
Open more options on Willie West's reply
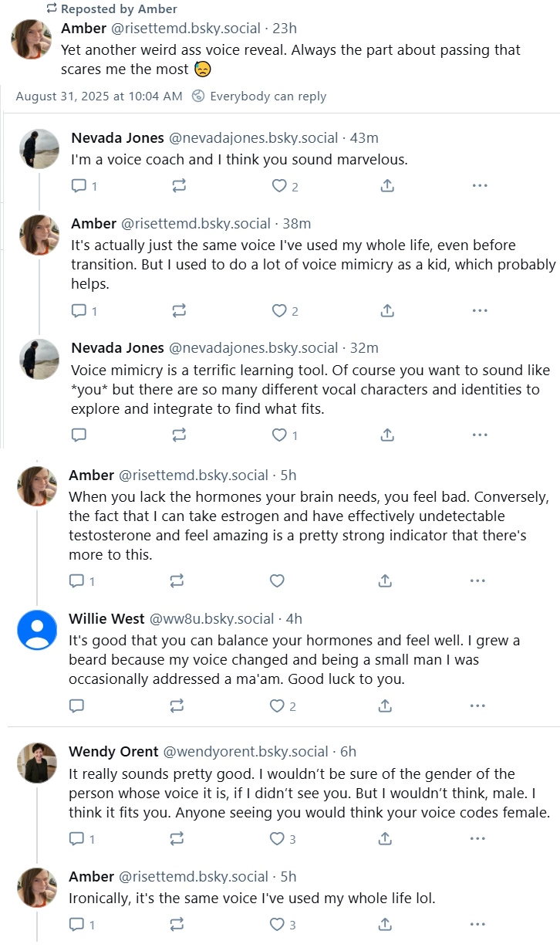pos(479,706)
